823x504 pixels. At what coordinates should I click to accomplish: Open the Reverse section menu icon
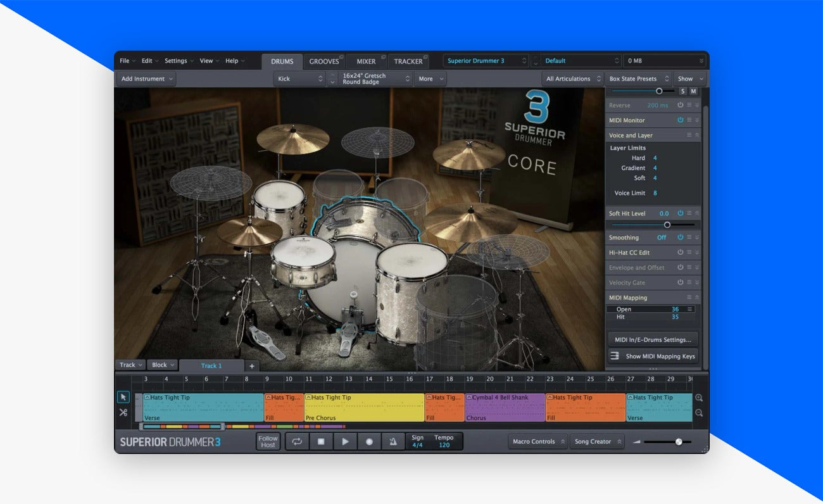(689, 105)
